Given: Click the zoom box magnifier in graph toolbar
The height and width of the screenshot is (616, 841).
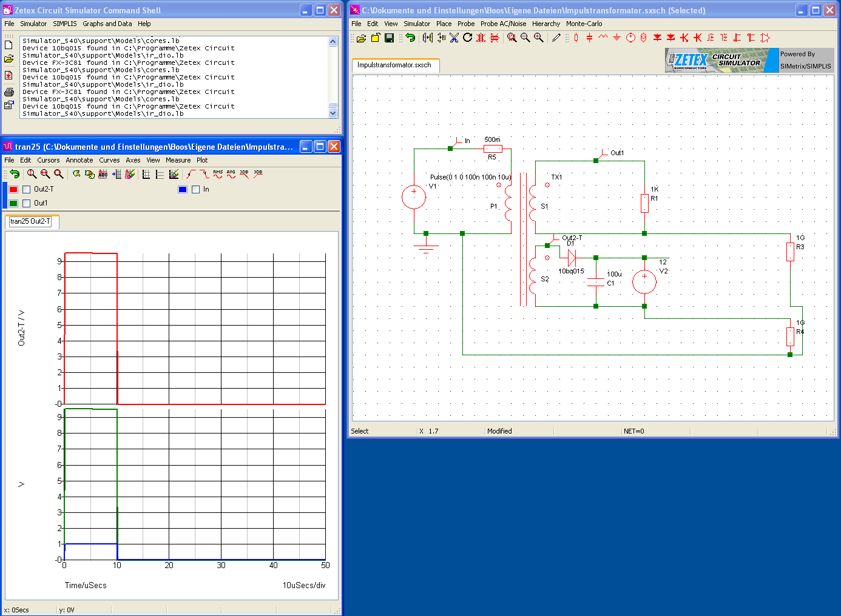Looking at the screenshot, I should tap(59, 174).
